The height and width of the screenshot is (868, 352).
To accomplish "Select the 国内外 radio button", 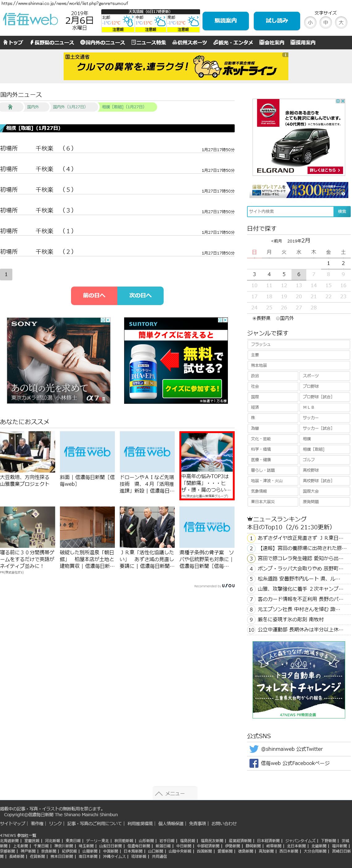I will point(278,318).
